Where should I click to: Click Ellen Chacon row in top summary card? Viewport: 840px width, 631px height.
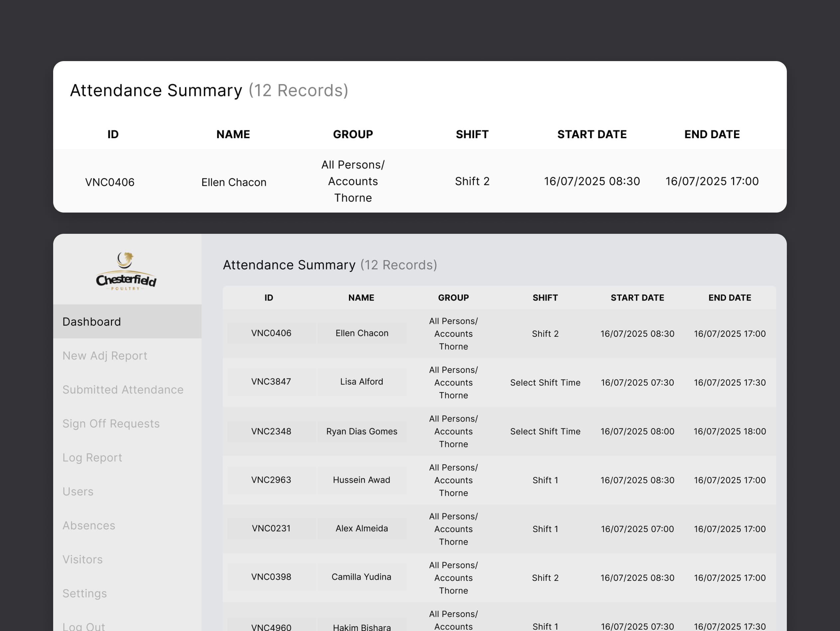click(x=234, y=182)
